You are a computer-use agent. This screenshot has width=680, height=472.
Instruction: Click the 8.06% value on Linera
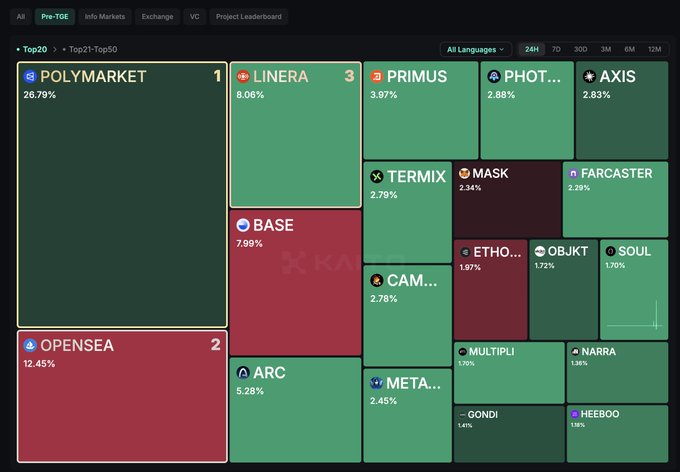(x=250, y=95)
